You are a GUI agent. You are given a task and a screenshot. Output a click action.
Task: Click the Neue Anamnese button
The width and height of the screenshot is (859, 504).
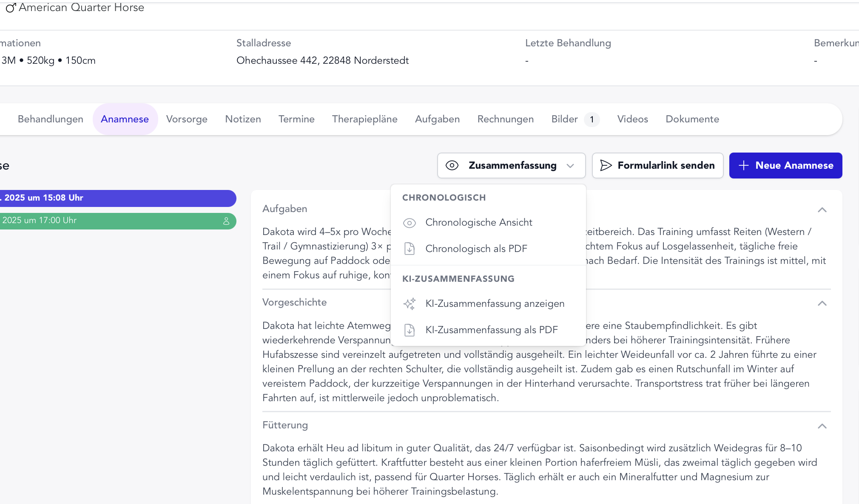coord(786,165)
